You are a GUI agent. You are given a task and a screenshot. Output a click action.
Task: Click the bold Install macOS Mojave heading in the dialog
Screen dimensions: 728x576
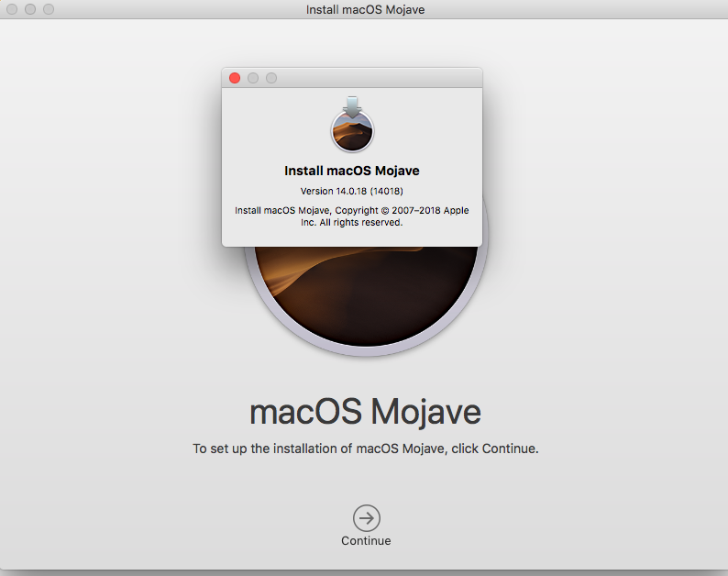351,171
